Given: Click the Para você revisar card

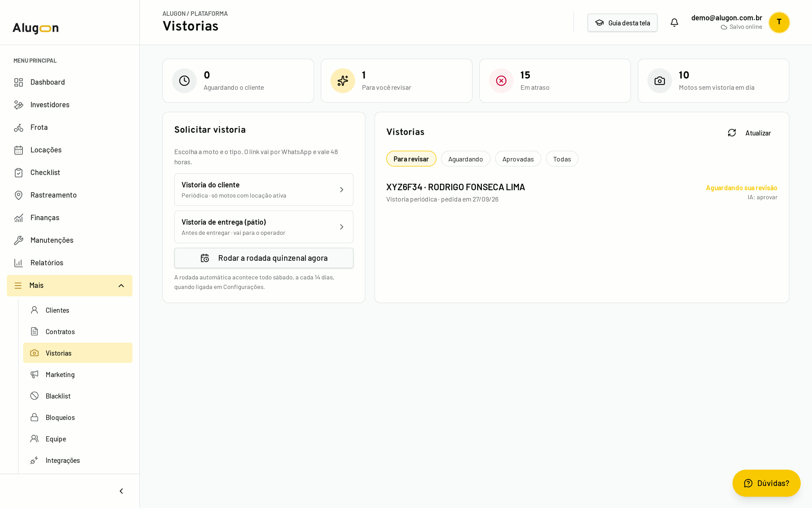Looking at the screenshot, I should click(397, 81).
